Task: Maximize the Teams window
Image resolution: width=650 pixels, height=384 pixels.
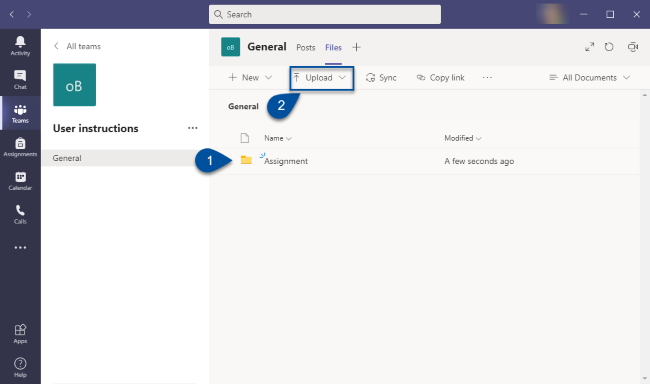Action: 610,15
